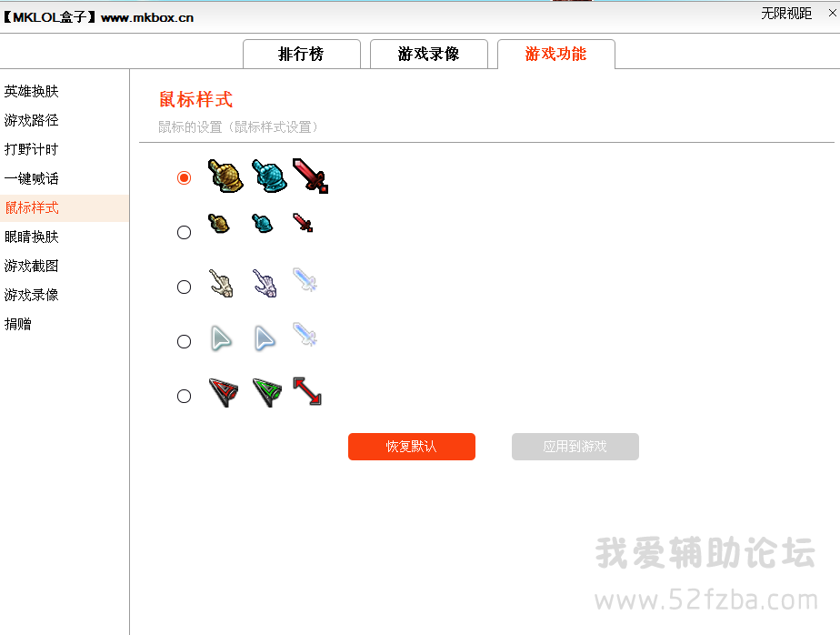Select the large gold gauntlet cursor icon
The height and width of the screenshot is (635, 840).
click(x=225, y=176)
